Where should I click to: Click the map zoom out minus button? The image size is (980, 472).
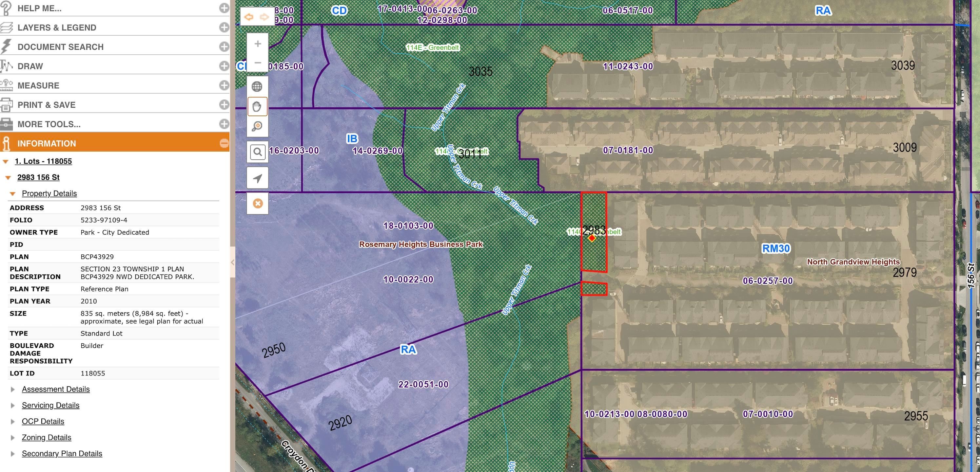pos(258,63)
